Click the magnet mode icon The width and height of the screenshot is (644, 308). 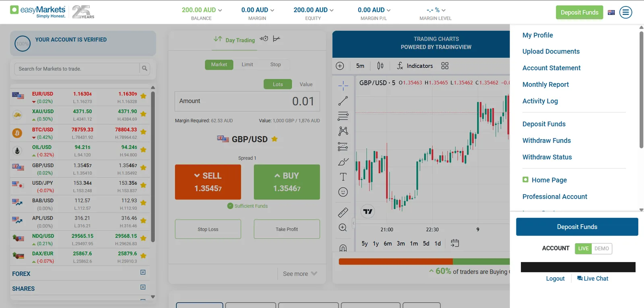pos(343,248)
